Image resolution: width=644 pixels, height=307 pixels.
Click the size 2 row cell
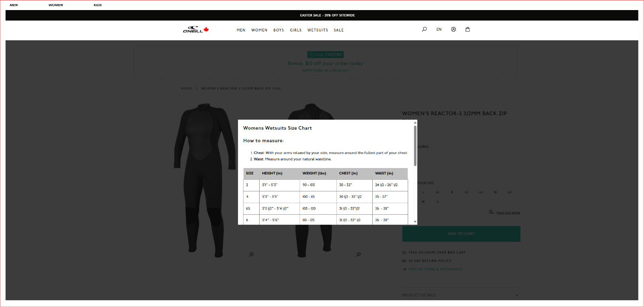click(x=251, y=185)
